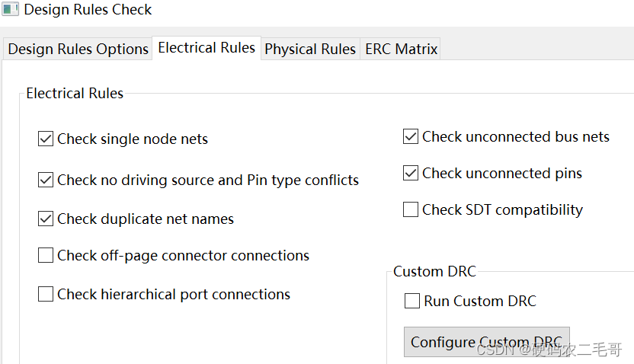Click the 'Check unconnected pins' label text
The width and height of the screenshot is (634, 364).
pos(502,173)
